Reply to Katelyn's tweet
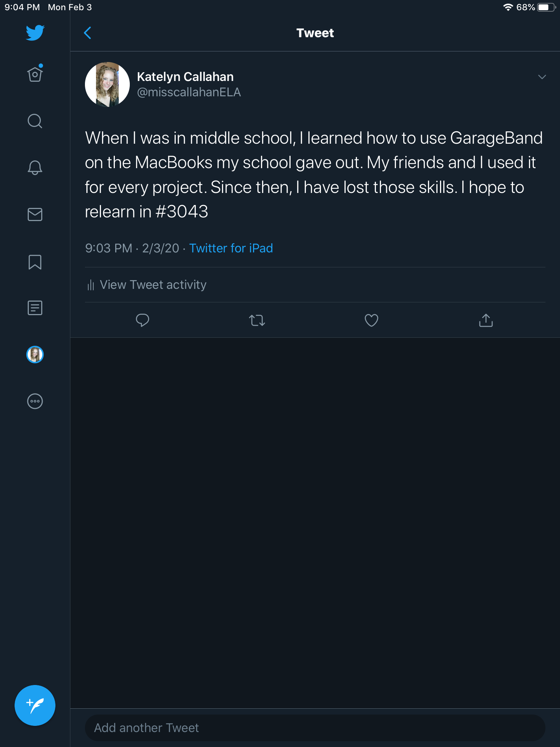560x747 pixels. point(142,320)
